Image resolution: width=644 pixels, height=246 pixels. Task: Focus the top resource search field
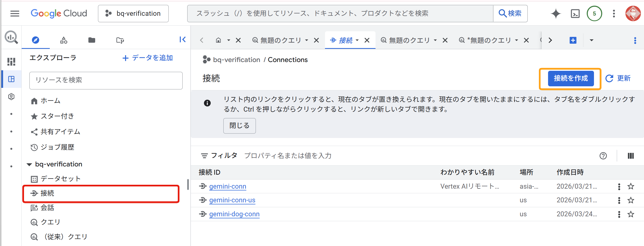pos(340,13)
